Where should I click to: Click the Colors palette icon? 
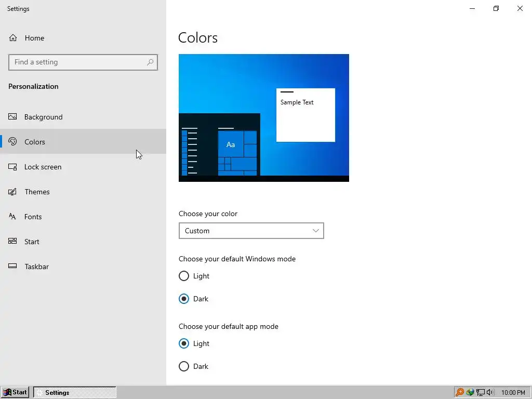[x=12, y=141]
